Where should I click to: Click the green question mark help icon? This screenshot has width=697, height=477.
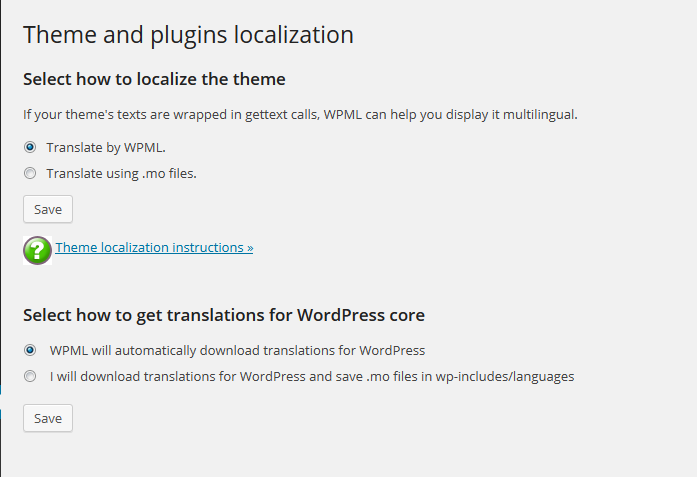coord(37,249)
